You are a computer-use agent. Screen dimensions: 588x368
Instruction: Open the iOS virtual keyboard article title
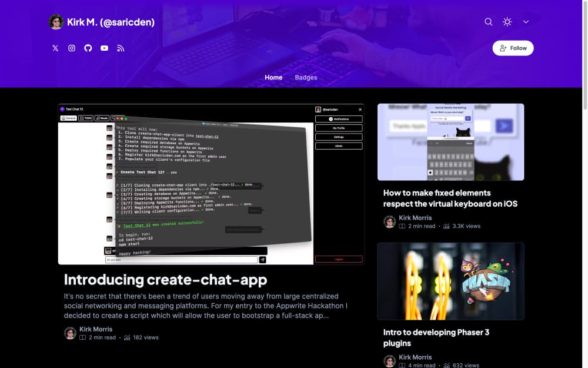tap(450, 198)
